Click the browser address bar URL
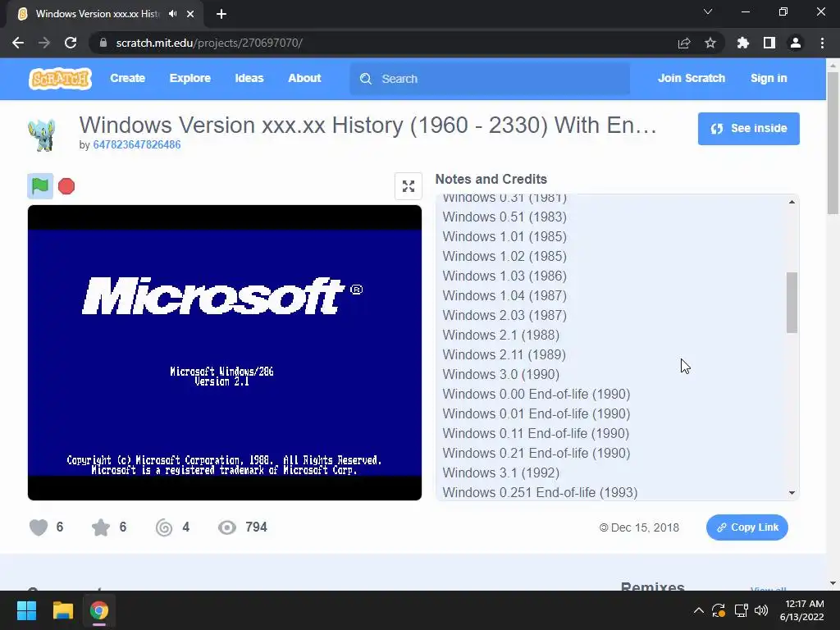The height and width of the screenshot is (630, 840). coord(209,43)
